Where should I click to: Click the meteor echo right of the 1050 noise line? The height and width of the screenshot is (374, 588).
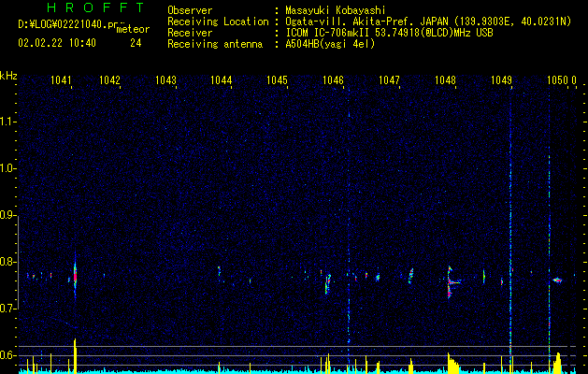click(x=557, y=280)
